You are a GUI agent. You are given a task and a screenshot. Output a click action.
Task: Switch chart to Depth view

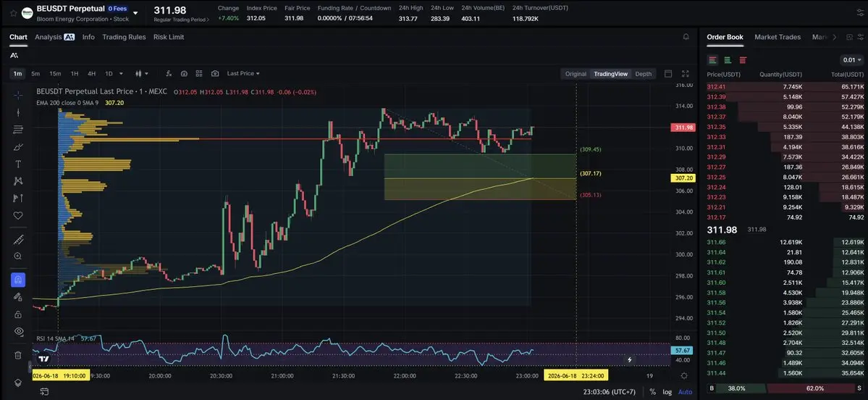point(644,74)
